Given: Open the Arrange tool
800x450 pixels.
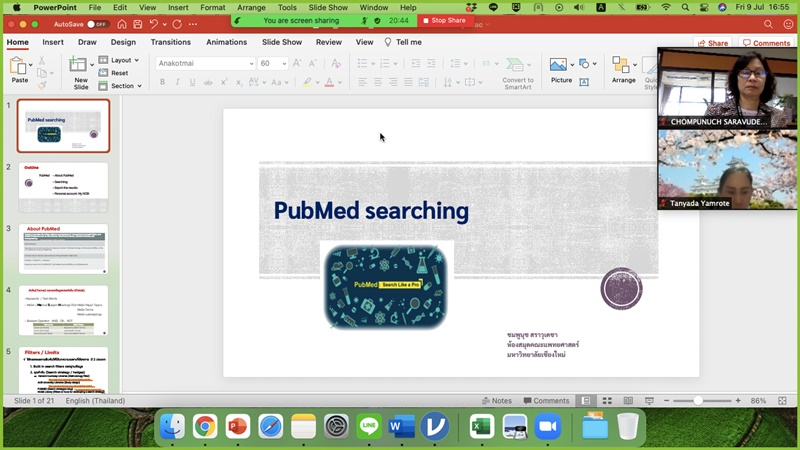Looking at the screenshot, I should (x=623, y=67).
